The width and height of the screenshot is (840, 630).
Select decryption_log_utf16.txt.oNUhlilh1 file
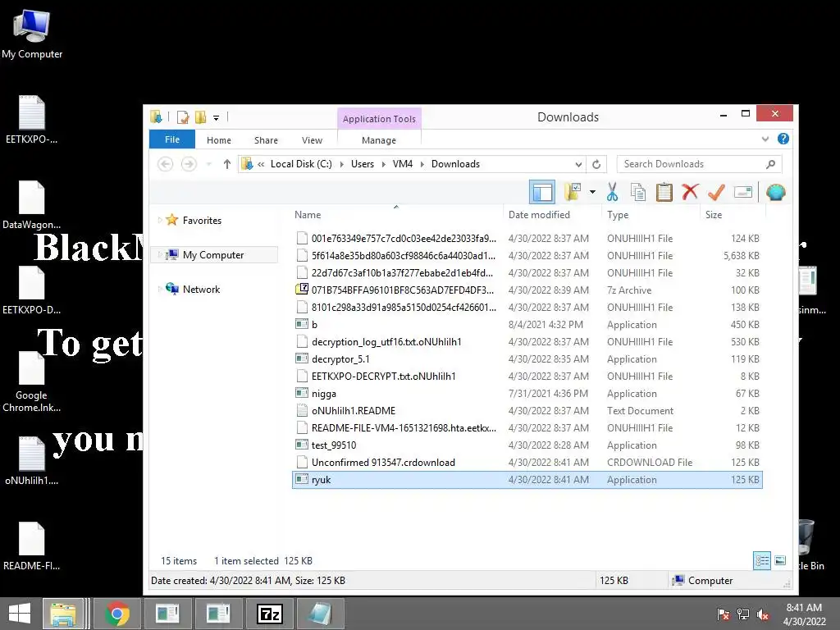(x=527, y=342)
